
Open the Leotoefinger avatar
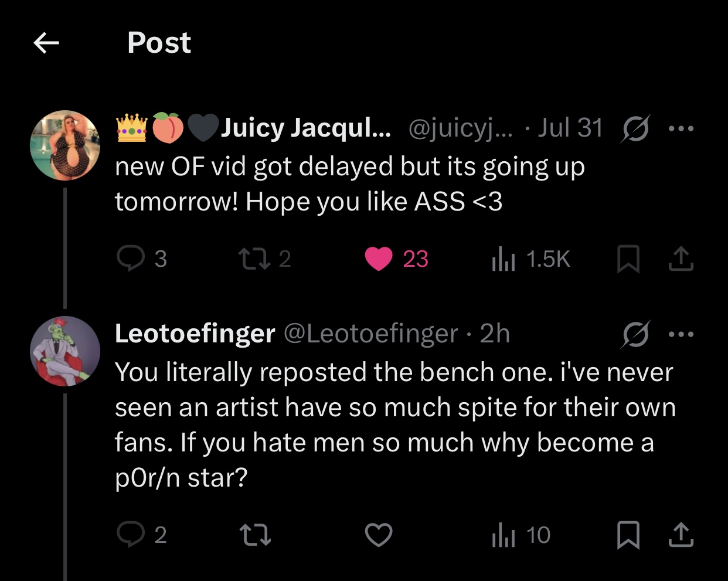[65, 351]
